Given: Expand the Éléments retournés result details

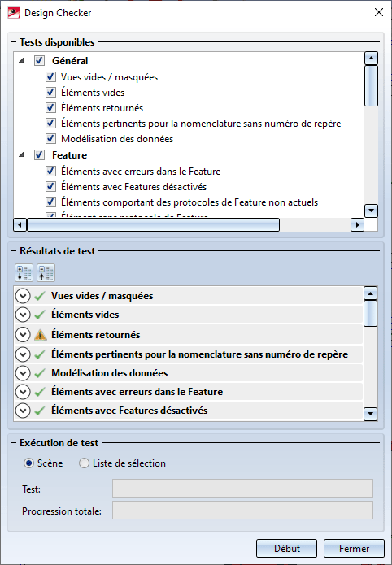Looking at the screenshot, I should tap(23, 335).
